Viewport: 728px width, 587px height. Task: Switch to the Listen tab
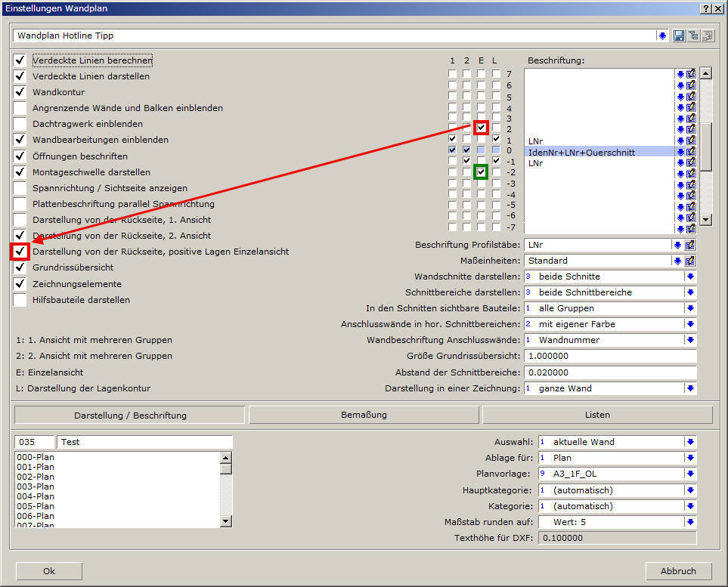pyautogui.click(x=597, y=415)
